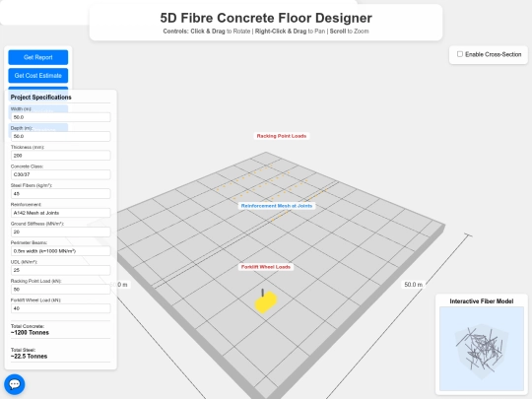Screen dimensions: 532x399
Task: Enable the Cross-Section checkbox
Action: [x=460, y=54]
